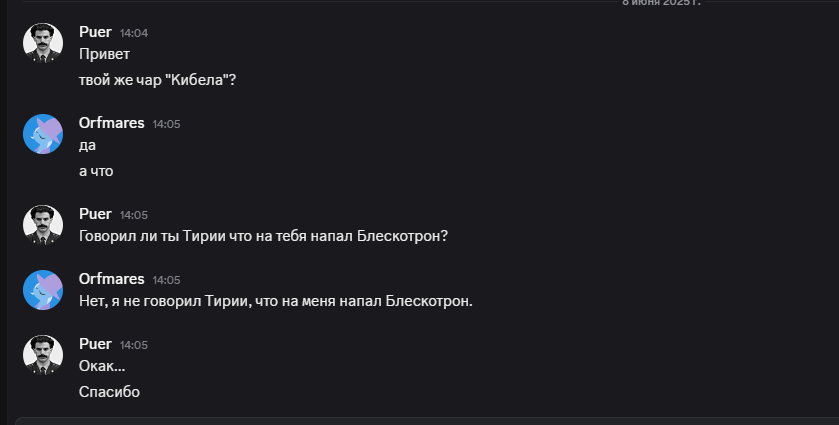Click the 14:04 timestamp next to Puer

click(x=134, y=33)
